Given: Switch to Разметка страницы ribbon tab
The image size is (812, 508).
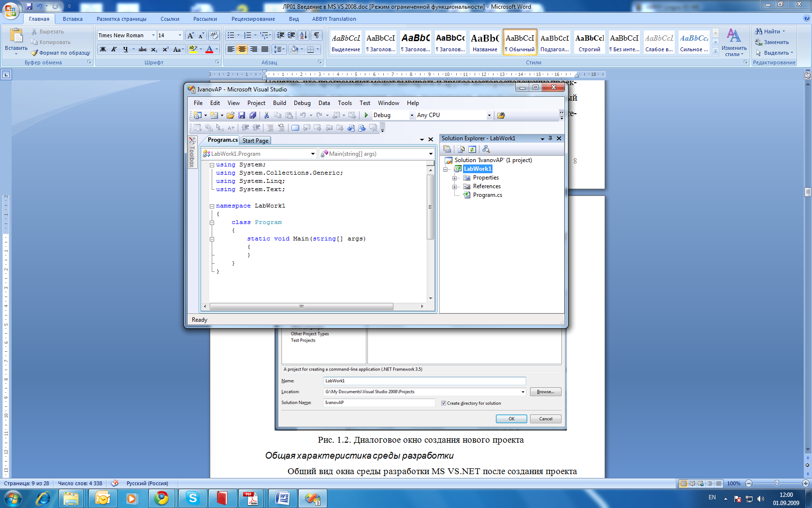Looking at the screenshot, I should click(x=121, y=19).
